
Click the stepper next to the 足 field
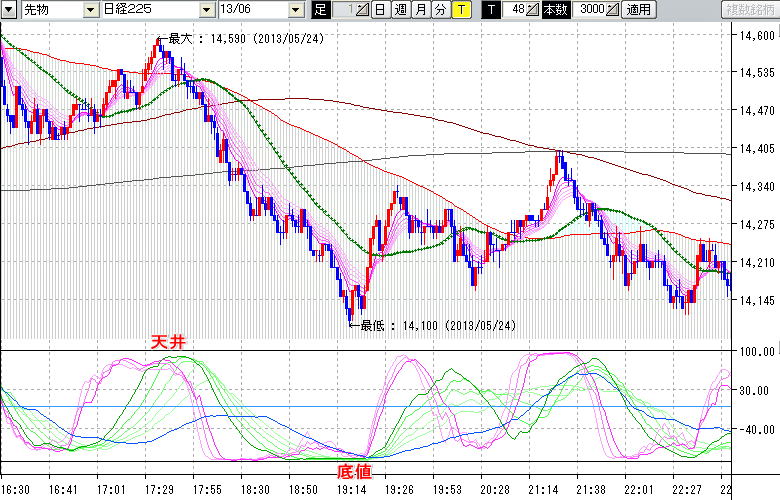(x=363, y=10)
